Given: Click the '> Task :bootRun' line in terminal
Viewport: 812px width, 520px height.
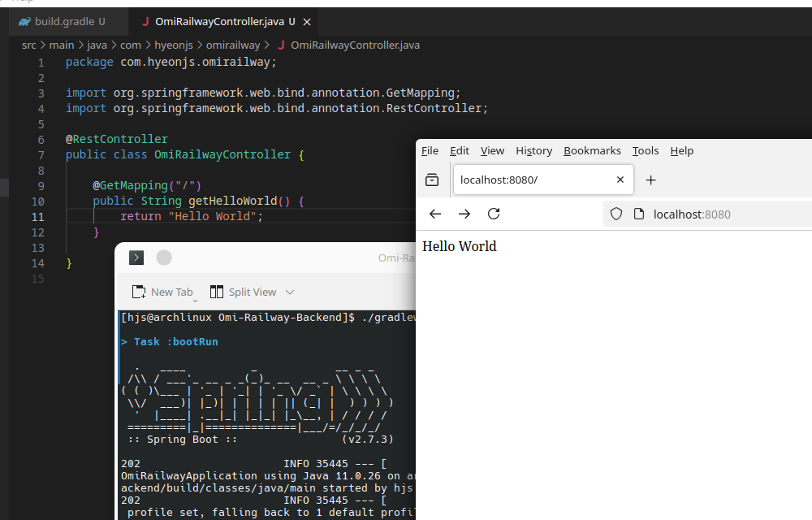Looking at the screenshot, I should (x=170, y=342).
